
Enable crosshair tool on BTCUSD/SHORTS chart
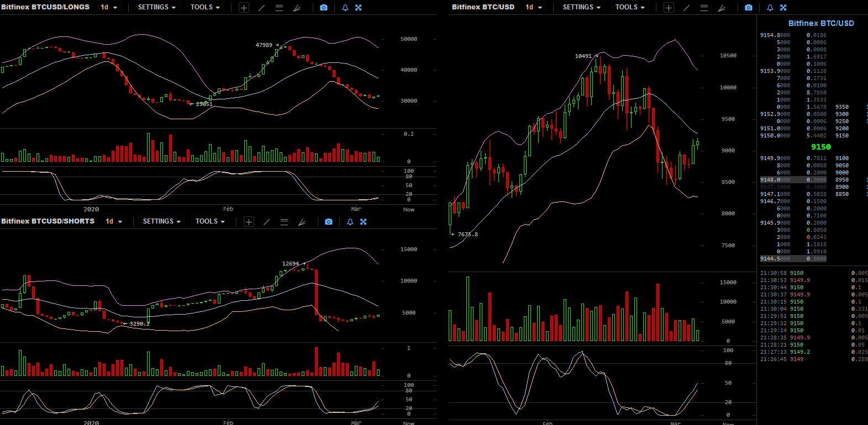249,222
